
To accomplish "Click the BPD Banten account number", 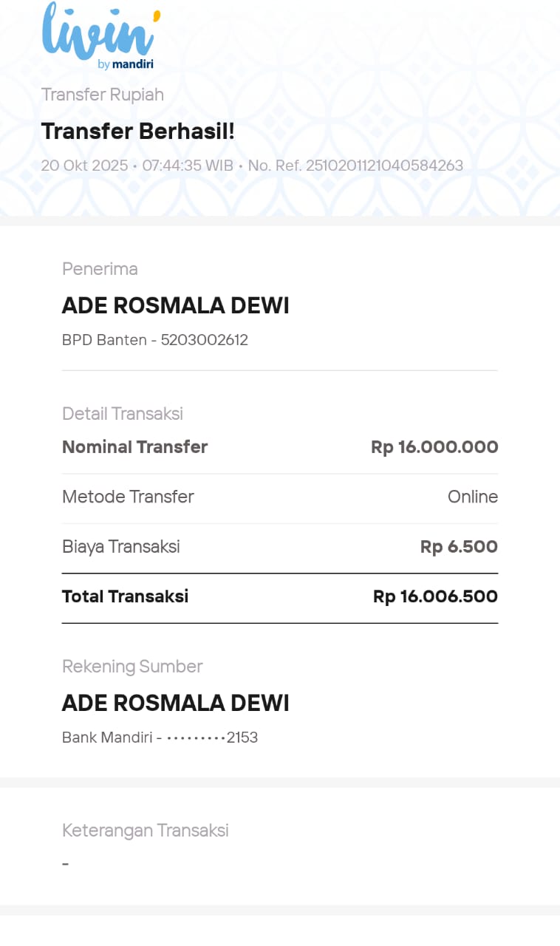I will tap(204, 341).
